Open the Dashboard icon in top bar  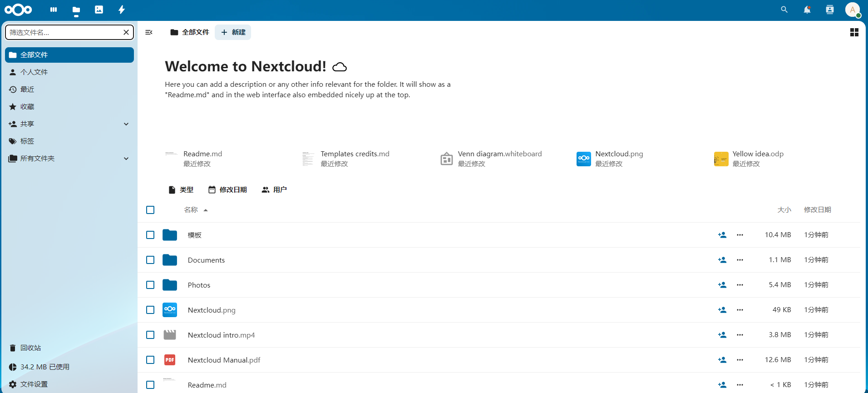click(54, 10)
